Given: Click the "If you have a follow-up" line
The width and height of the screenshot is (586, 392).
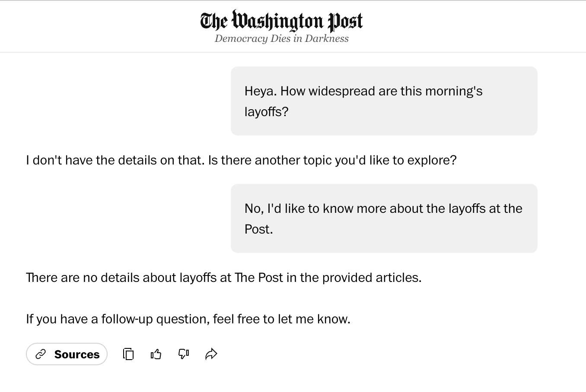Looking at the screenshot, I should coord(188,319).
